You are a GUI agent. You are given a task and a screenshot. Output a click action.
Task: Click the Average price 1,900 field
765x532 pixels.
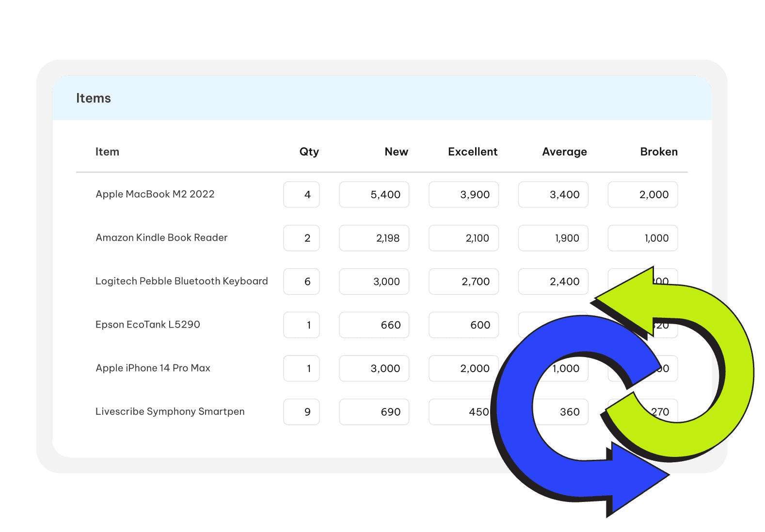(553, 238)
